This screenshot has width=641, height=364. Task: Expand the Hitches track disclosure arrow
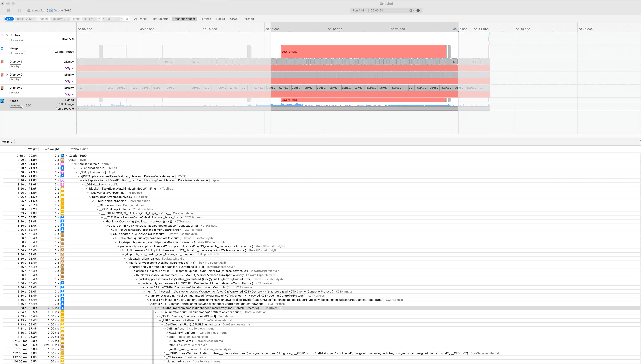coord(7,35)
